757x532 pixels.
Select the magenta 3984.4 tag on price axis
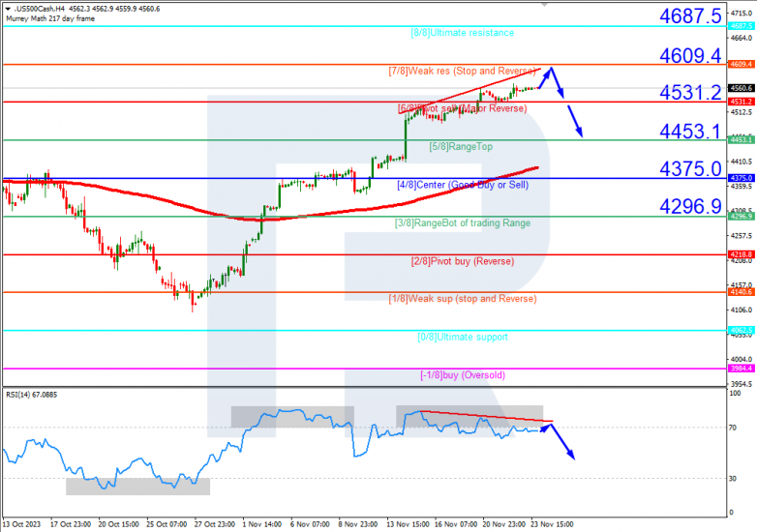click(x=742, y=369)
